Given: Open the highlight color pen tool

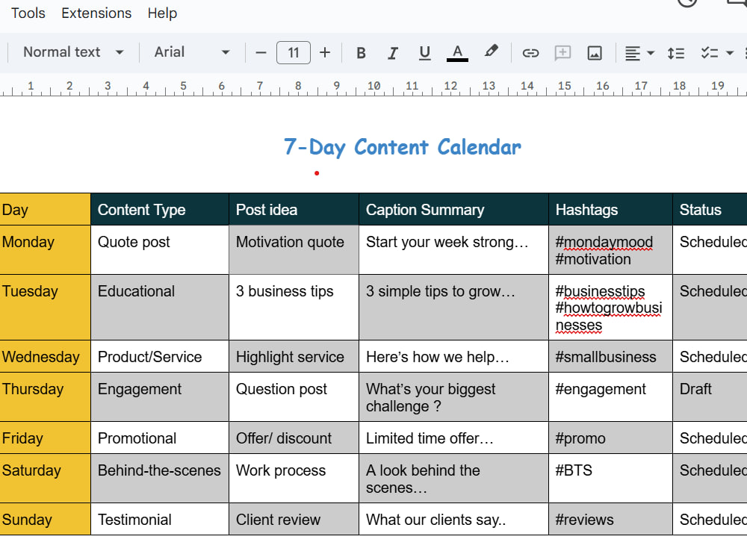Looking at the screenshot, I should click(x=492, y=52).
